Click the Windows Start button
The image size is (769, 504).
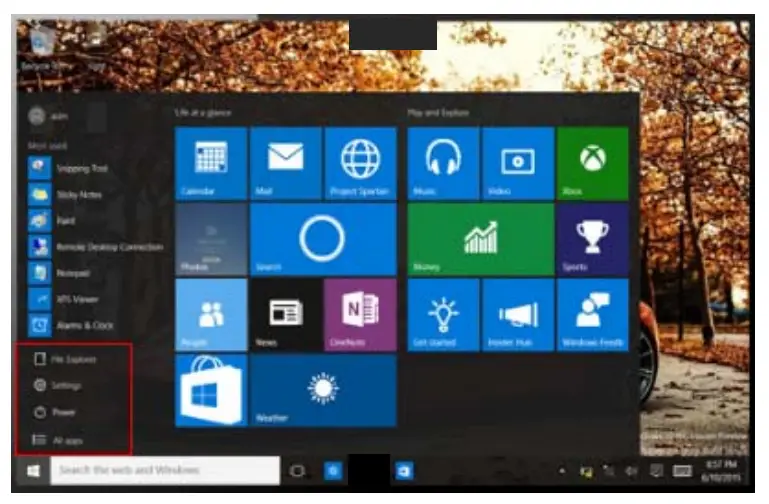pyautogui.click(x=33, y=471)
